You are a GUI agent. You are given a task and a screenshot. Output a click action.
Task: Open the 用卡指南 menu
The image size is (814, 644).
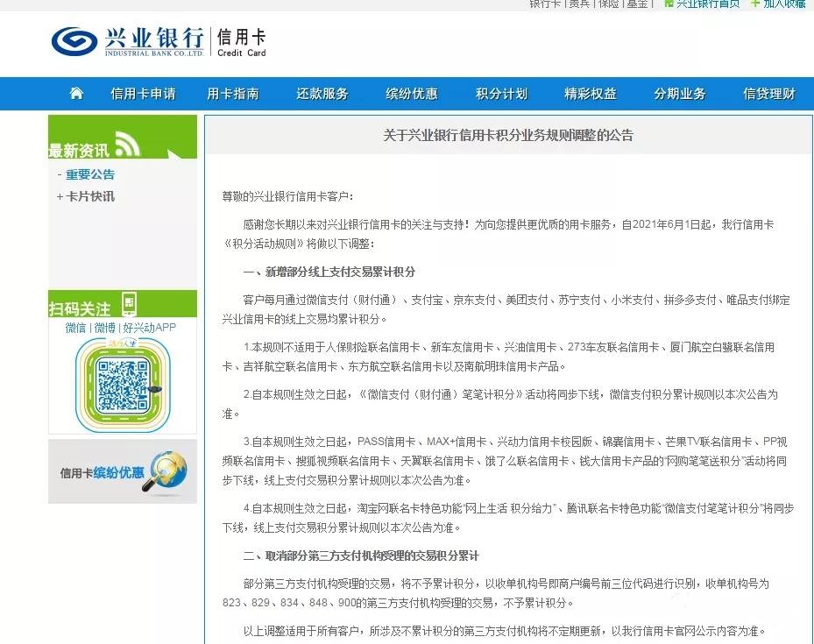point(232,94)
